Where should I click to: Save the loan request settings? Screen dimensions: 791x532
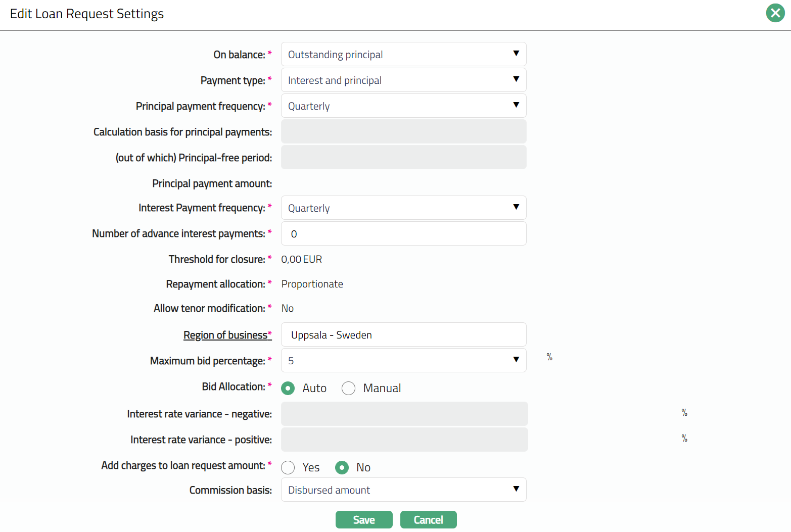pos(363,519)
